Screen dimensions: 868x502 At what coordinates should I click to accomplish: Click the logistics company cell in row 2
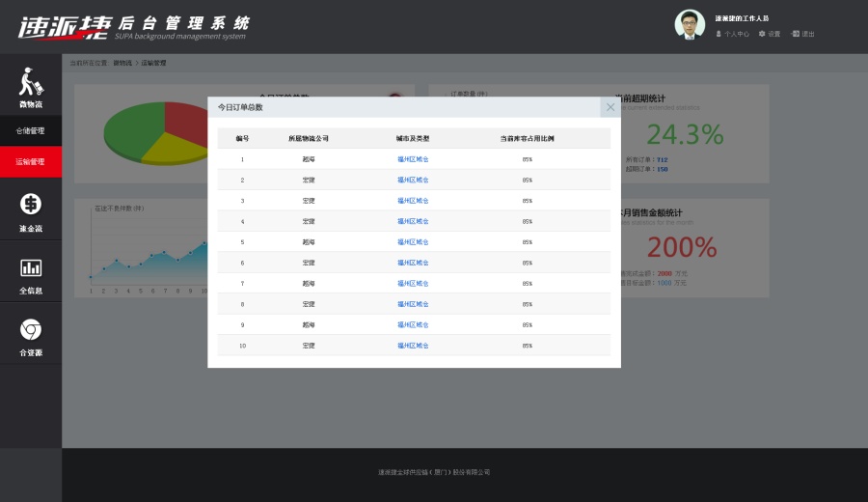tap(309, 181)
